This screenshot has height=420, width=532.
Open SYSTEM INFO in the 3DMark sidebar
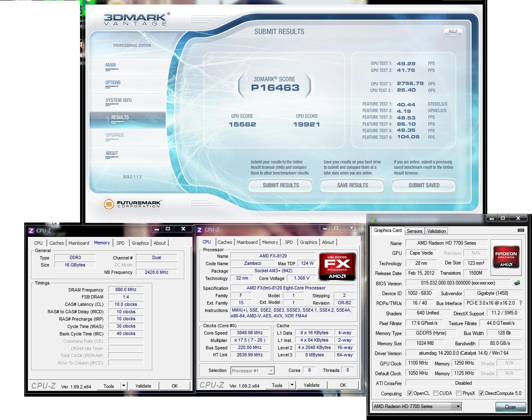[x=119, y=100]
